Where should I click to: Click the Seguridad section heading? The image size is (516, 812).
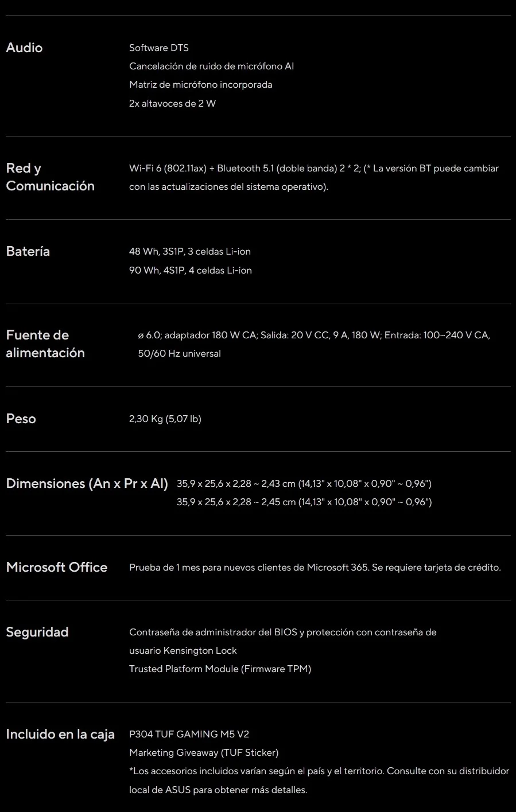tap(37, 632)
